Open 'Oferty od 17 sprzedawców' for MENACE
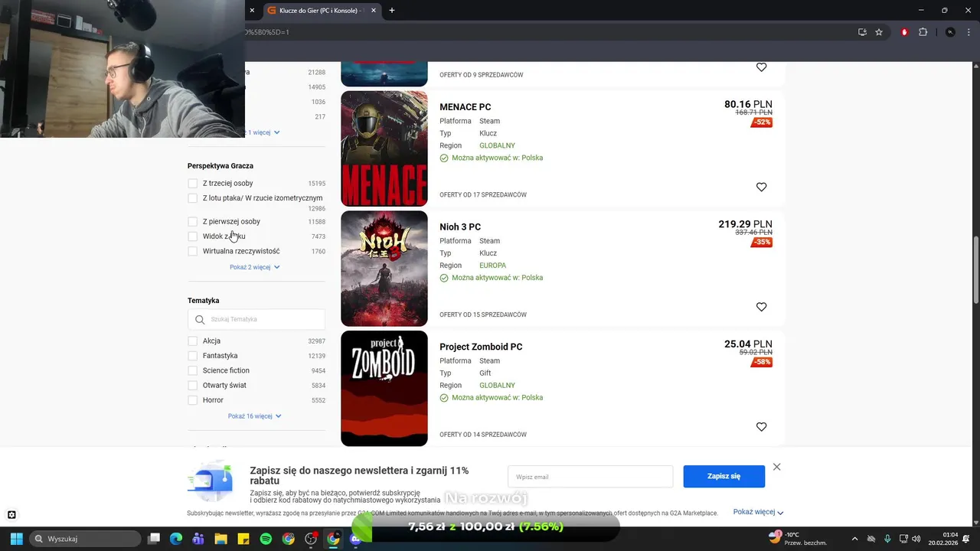Screen dimensions: 980x551 tap(483, 195)
